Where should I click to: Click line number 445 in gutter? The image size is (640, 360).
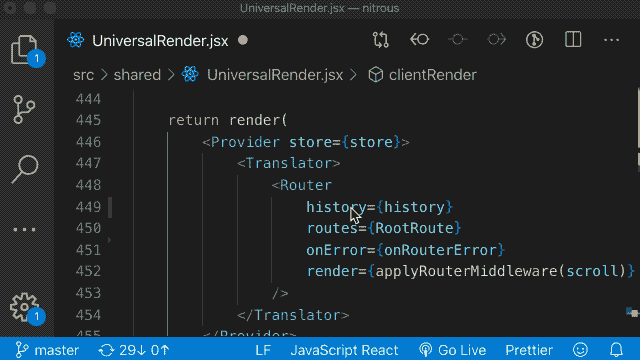(x=88, y=120)
